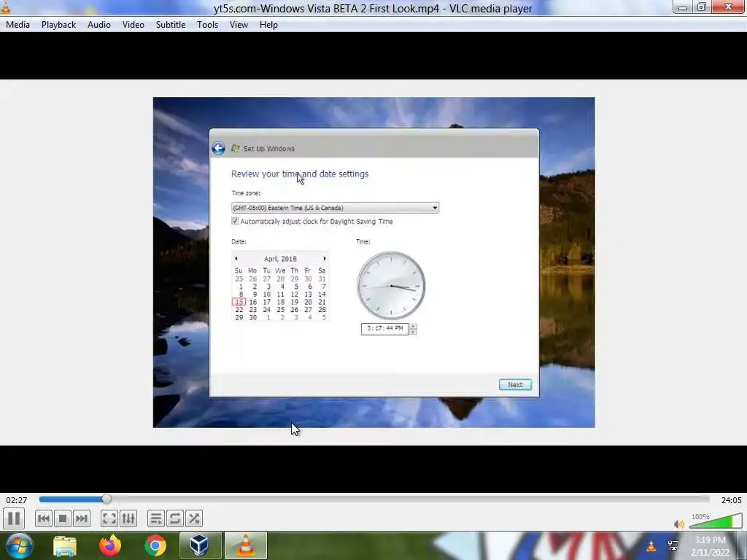Click the VLC tray icon
The image size is (747, 560).
pyautogui.click(x=651, y=545)
